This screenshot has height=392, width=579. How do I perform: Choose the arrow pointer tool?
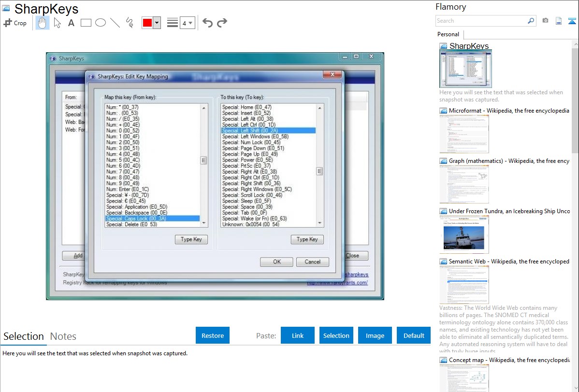point(57,23)
